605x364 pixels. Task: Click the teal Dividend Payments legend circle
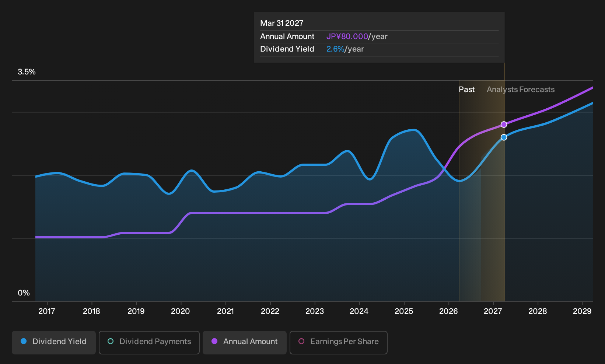coord(111,342)
